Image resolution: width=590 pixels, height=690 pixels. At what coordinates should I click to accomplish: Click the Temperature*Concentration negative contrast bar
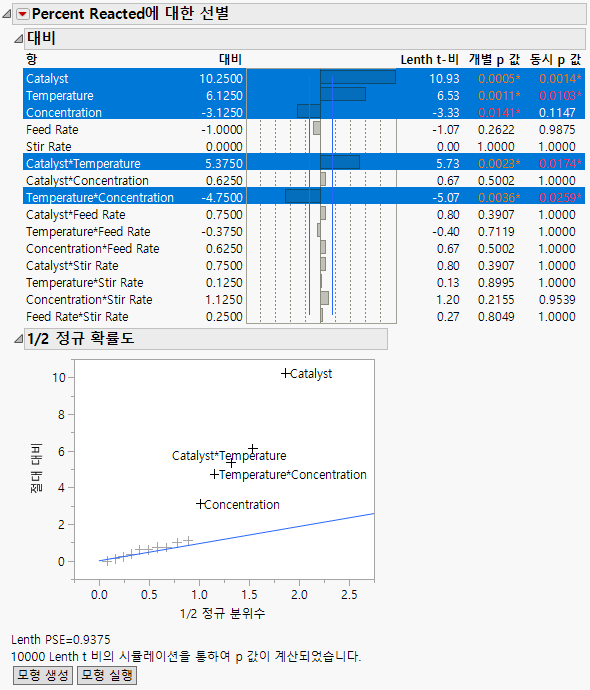pyautogui.click(x=303, y=196)
